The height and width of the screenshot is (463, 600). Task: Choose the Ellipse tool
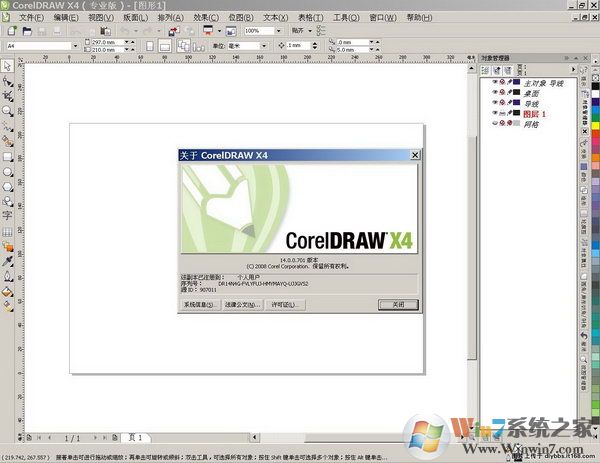pyautogui.click(x=7, y=171)
